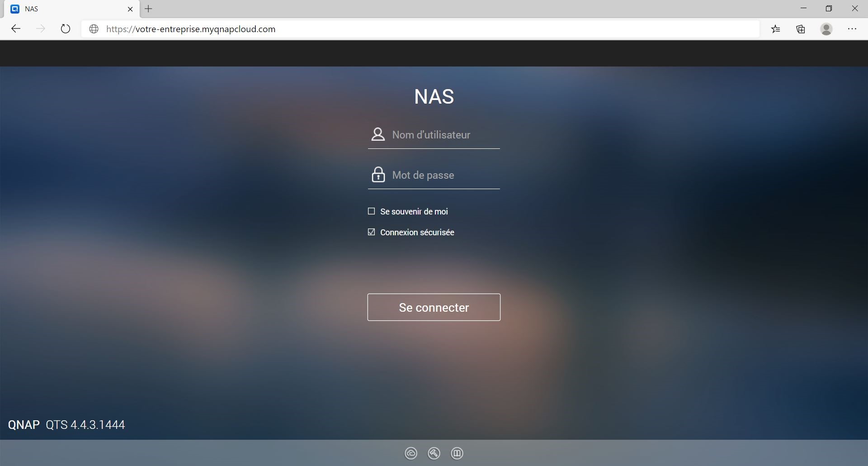Close the NAS browser tab

tap(130, 9)
